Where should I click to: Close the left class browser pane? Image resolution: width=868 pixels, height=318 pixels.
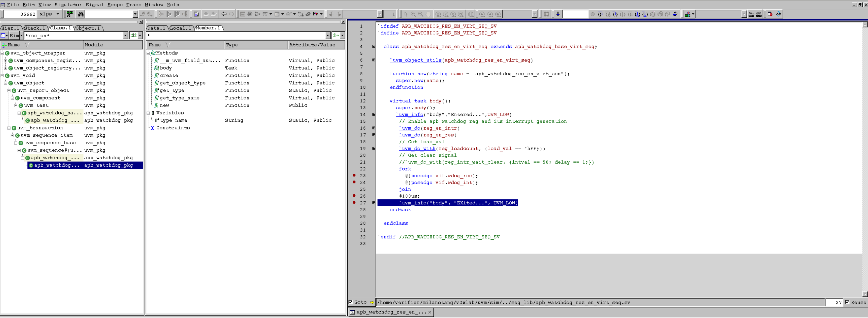[x=141, y=22]
